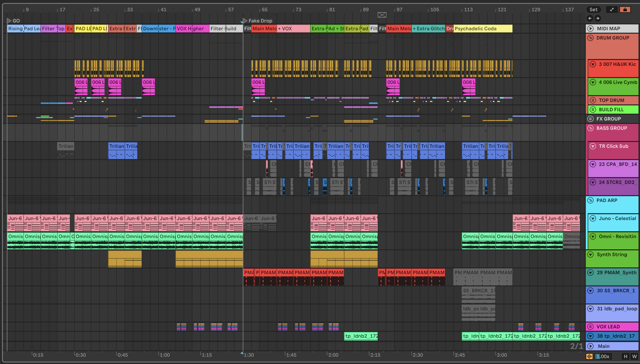
Task: Fold the Juno - Celestial track
Action: coord(593,219)
